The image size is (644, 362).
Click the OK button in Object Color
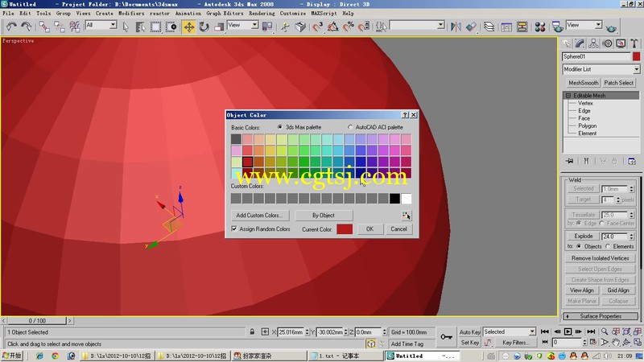pyautogui.click(x=369, y=229)
